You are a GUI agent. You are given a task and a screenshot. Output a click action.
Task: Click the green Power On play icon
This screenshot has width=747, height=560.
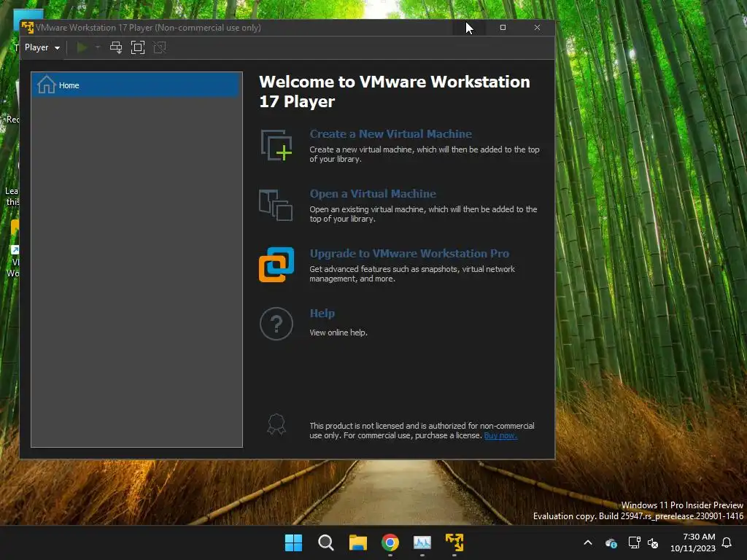click(82, 47)
